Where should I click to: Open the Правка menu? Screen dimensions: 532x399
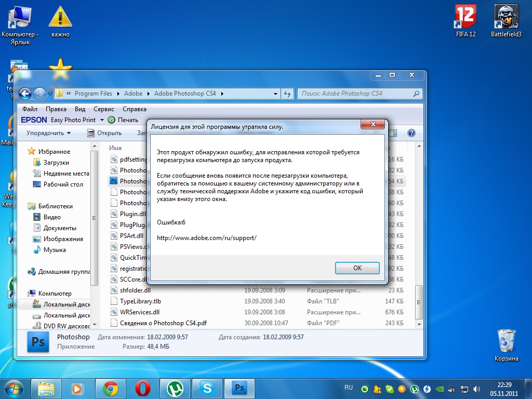click(56, 109)
